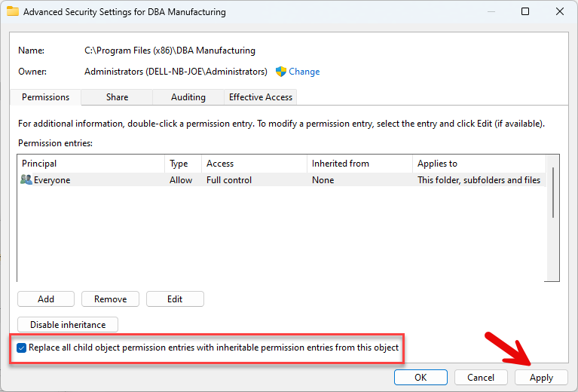Click the Remove button
The height and width of the screenshot is (392, 578).
[x=110, y=299]
